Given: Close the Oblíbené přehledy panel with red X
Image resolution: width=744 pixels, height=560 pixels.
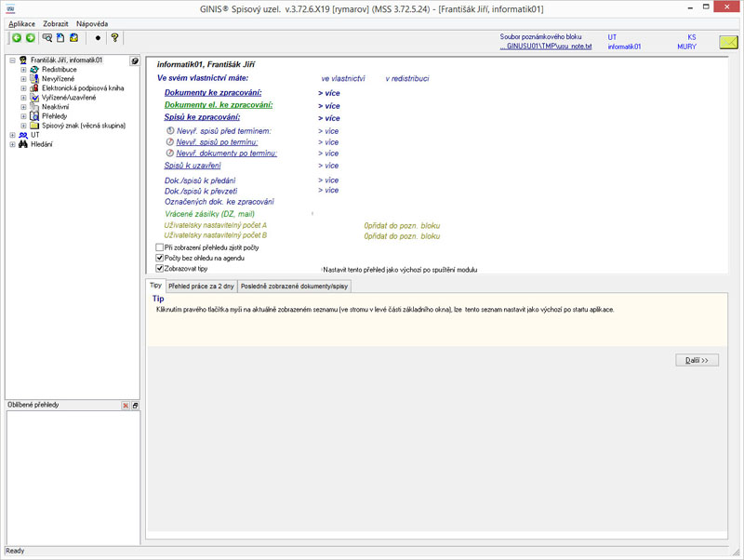Looking at the screenshot, I should (126, 406).
